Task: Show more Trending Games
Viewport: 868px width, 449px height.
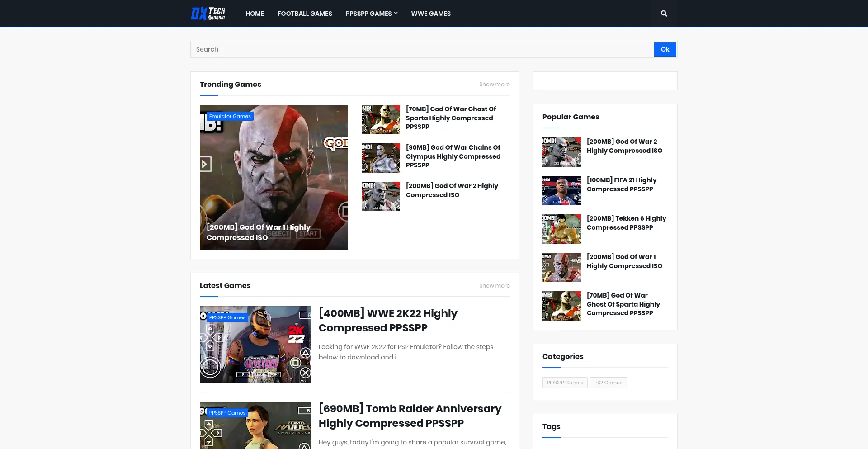Action: (x=494, y=85)
